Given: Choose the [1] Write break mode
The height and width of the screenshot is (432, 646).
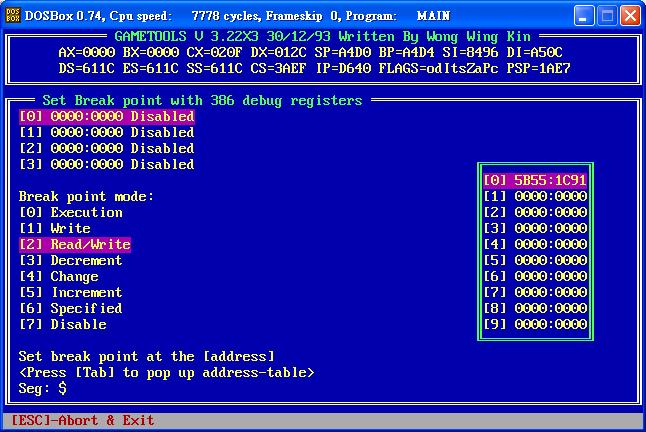Looking at the screenshot, I should (x=55, y=228).
